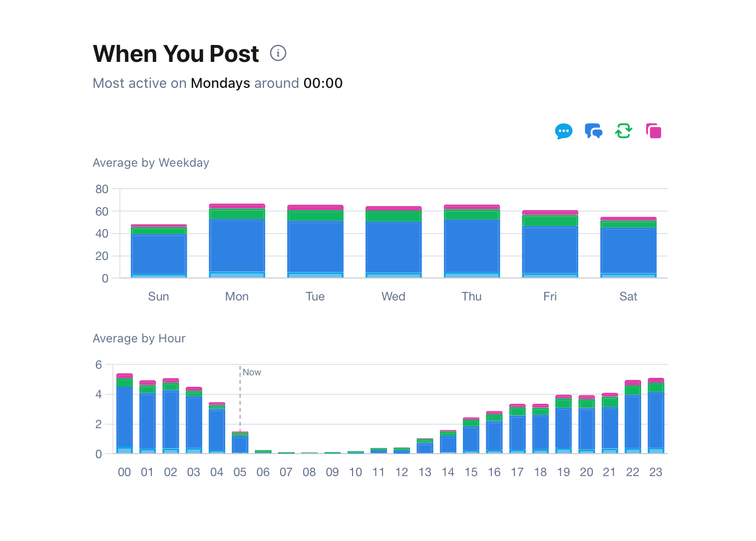Toggle the light blue posts speech bubble icon
Image resolution: width=756 pixels, height=541 pixels.
tap(563, 131)
